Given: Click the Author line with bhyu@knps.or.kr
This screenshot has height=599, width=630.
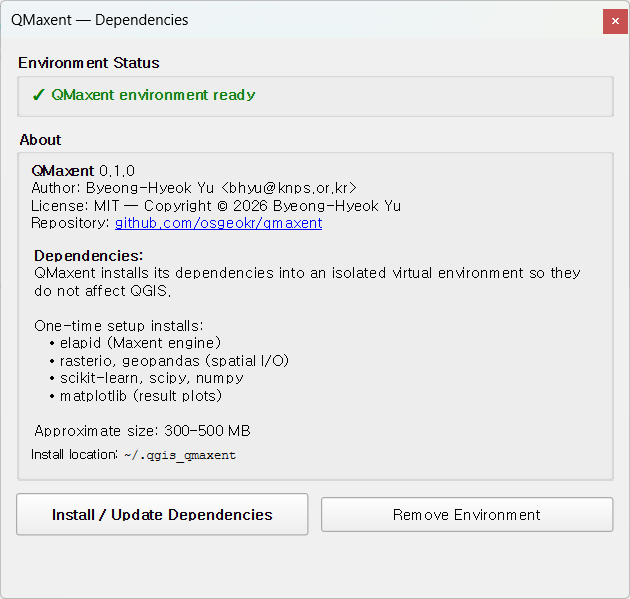Looking at the screenshot, I should click(x=194, y=188).
